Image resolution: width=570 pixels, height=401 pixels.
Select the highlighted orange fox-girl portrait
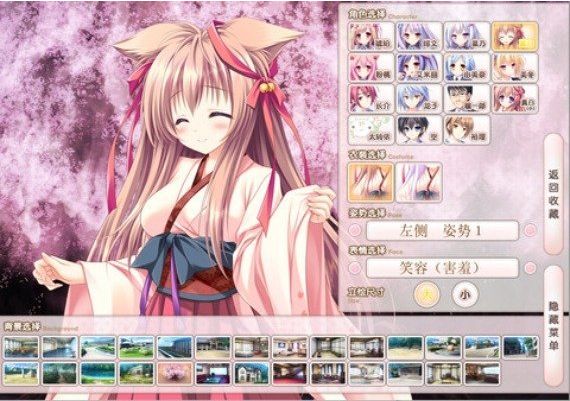tap(515, 36)
